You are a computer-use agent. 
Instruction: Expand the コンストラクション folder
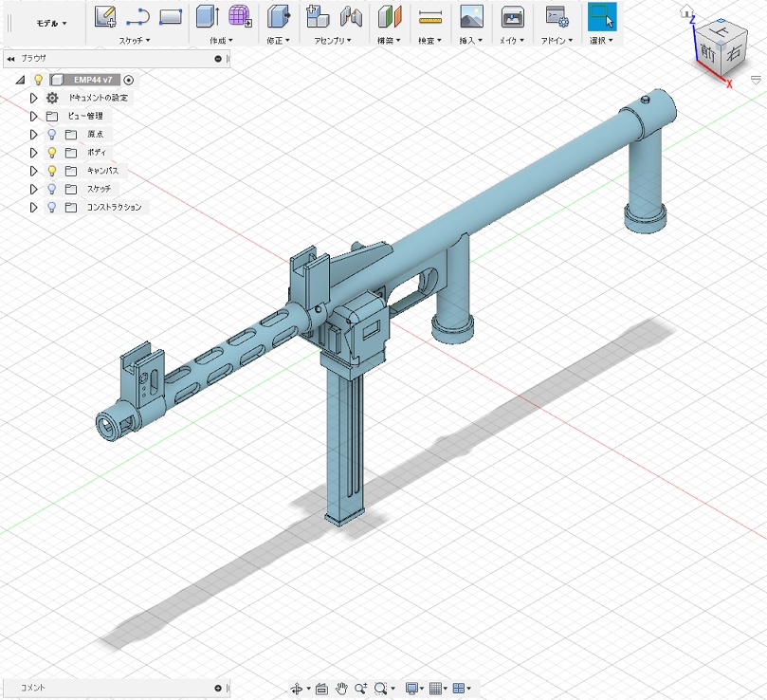tap(34, 207)
